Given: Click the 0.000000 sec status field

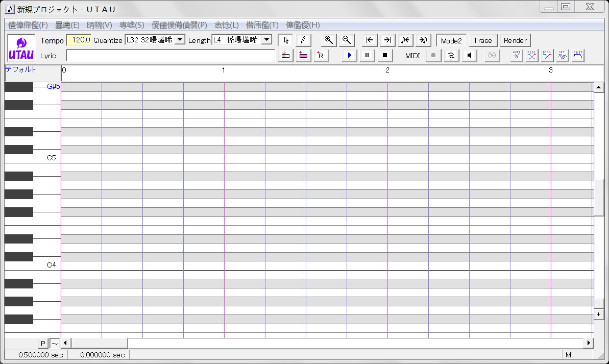Looking at the screenshot, I should 98,355.
